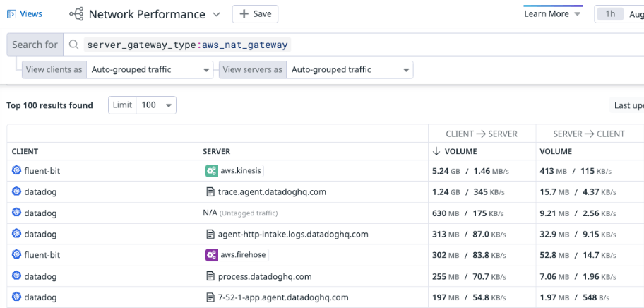
Task: Select N/A Untagged traffic server cell
Action: click(240, 213)
